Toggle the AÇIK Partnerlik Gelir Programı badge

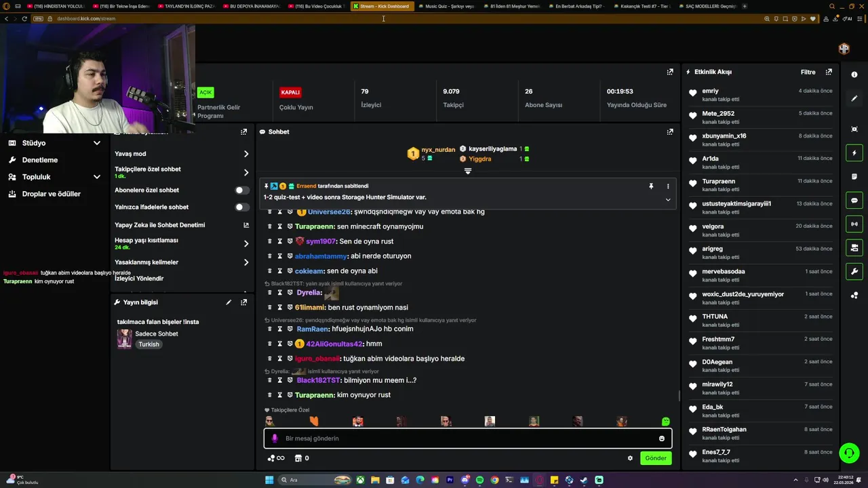point(205,92)
